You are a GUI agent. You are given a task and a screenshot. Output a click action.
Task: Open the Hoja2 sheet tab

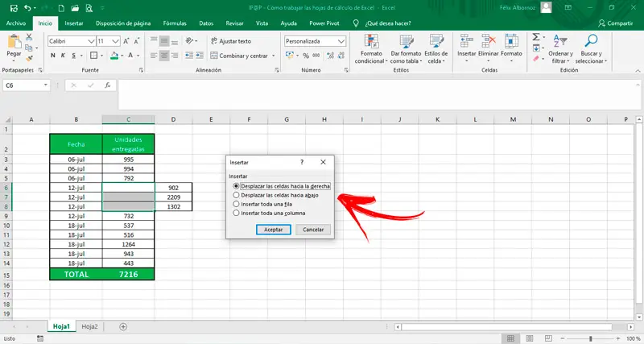89,327
